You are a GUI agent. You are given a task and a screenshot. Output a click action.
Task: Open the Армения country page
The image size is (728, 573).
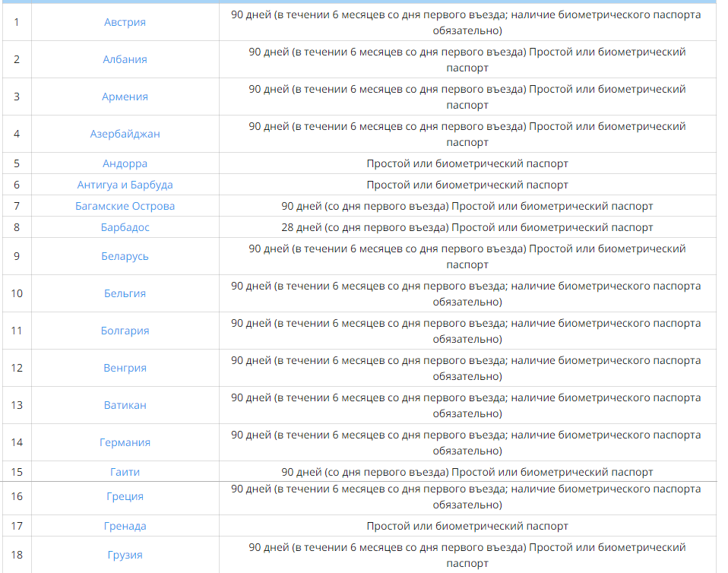125,97
